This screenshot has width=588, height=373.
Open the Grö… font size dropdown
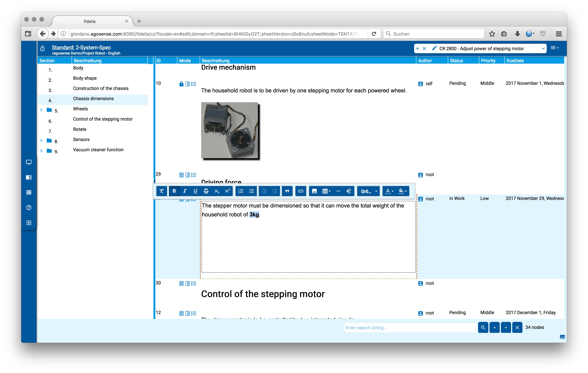pos(368,191)
